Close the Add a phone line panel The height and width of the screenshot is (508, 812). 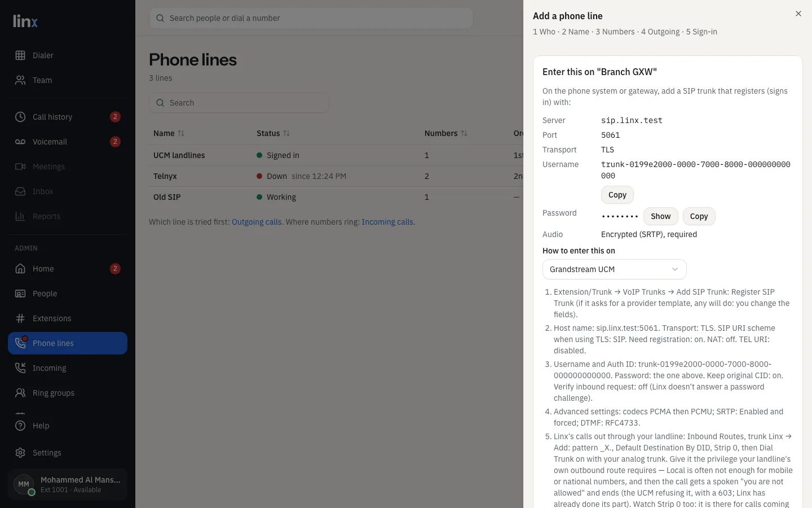[x=798, y=14]
